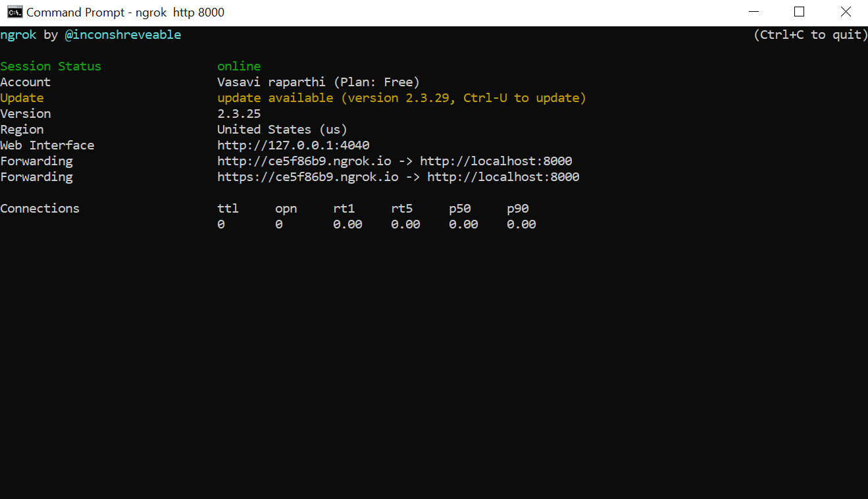Minimize the Command Prompt window
The width and height of the screenshot is (868, 499).
(x=753, y=12)
